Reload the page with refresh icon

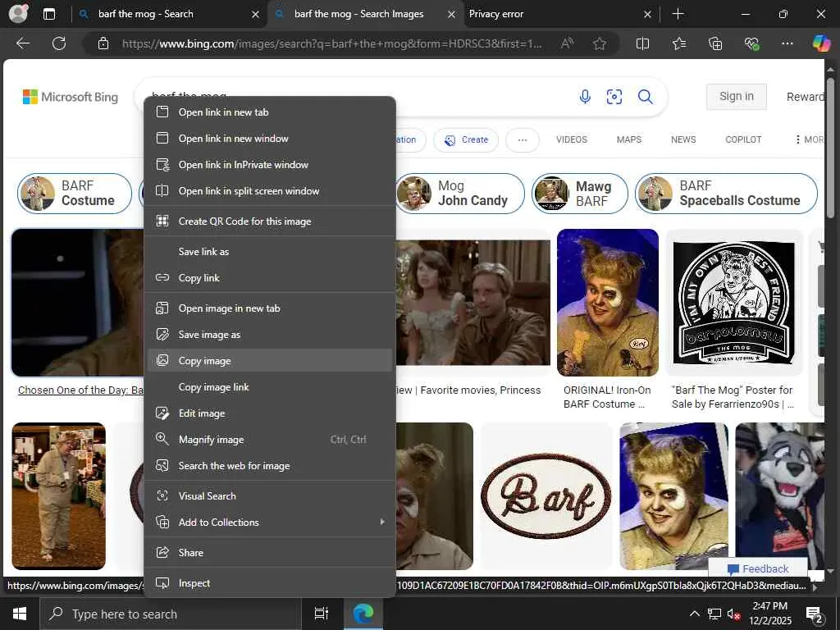point(59,43)
